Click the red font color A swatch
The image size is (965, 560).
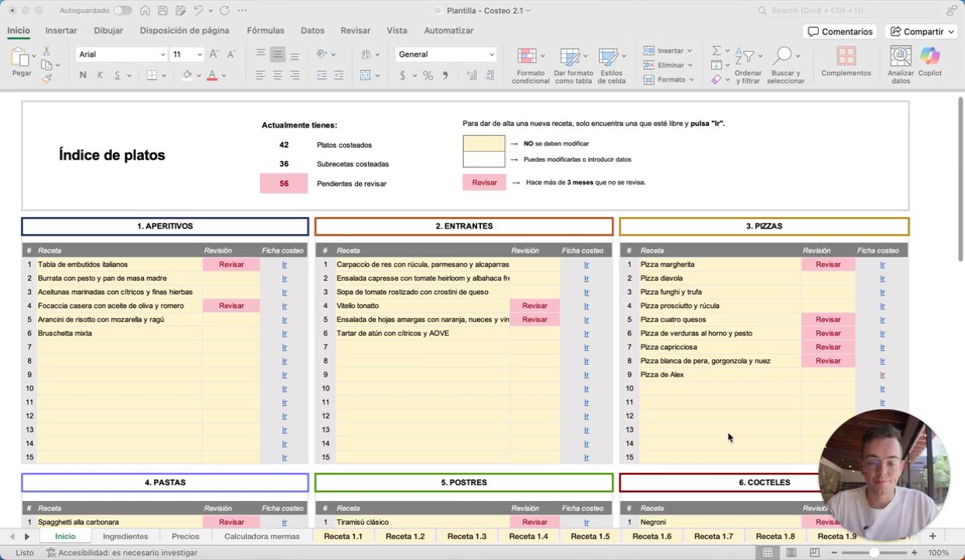(212, 75)
